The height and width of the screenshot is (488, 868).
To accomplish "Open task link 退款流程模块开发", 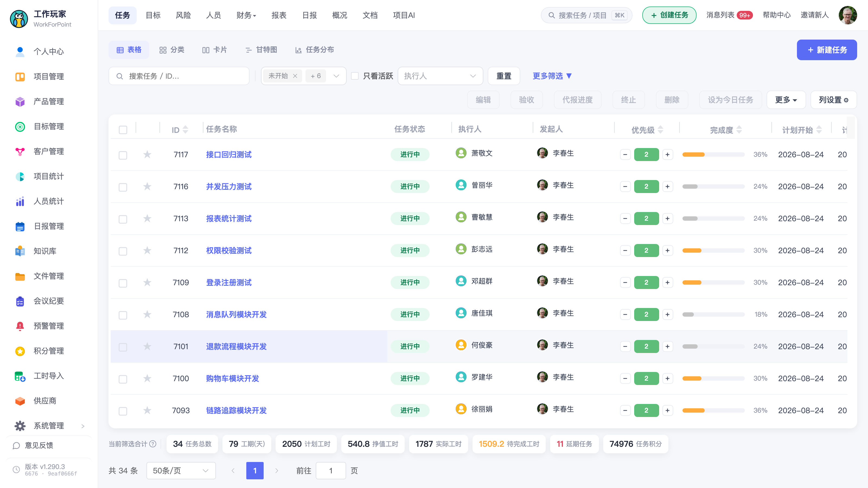I will pos(236,346).
